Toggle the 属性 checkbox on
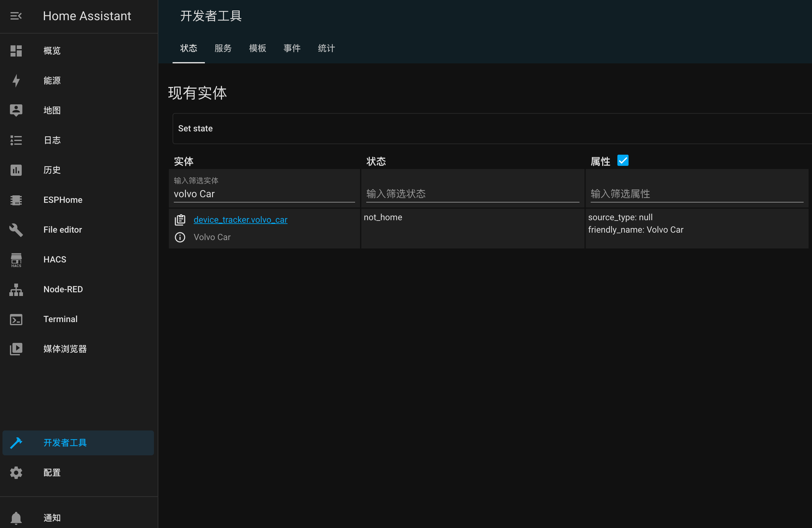The image size is (812, 528). click(623, 160)
